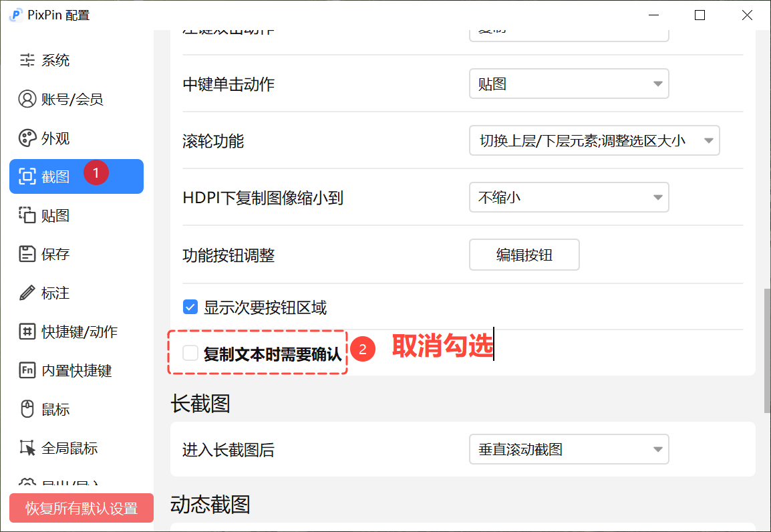Image resolution: width=771 pixels, height=532 pixels.
Task: Click the 标注 pencil icon
Action: pos(27,293)
